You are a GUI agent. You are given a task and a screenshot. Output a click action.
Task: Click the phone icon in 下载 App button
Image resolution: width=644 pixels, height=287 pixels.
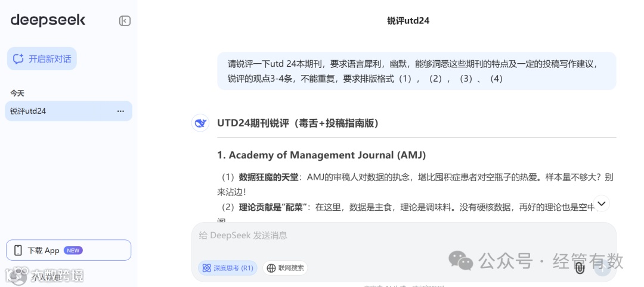(18, 250)
